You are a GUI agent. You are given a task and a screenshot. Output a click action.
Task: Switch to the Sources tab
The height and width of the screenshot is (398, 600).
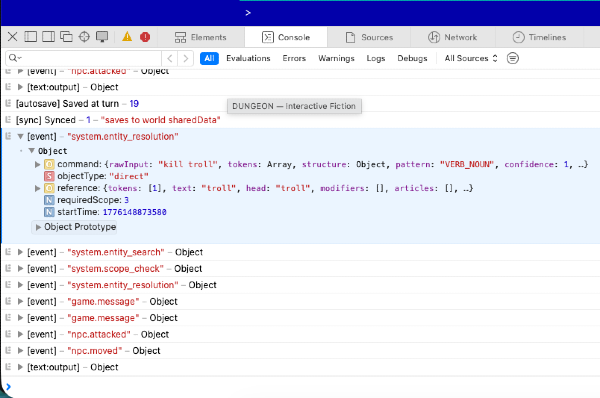pos(369,37)
